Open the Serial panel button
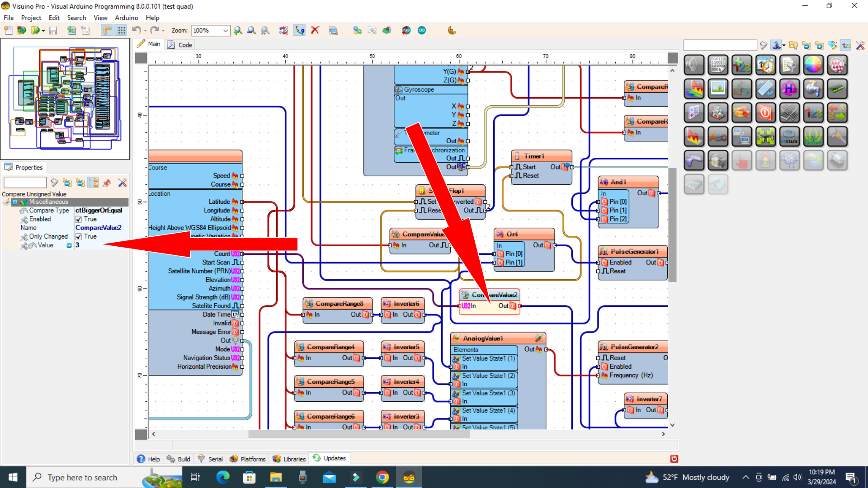Screen dimensions: 868x488 coord(210,459)
